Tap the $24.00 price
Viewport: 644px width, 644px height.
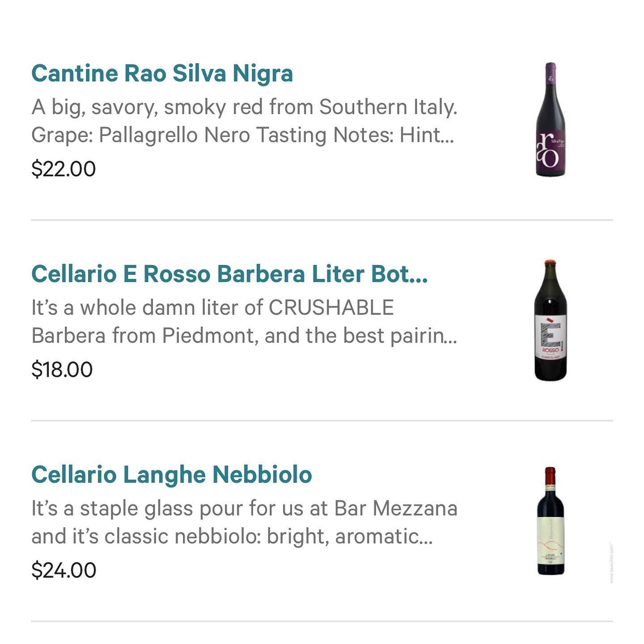64,570
